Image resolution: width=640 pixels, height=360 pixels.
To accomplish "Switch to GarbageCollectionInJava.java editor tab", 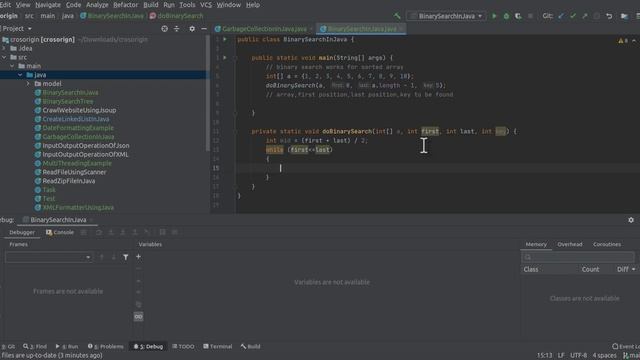I will tap(264, 29).
